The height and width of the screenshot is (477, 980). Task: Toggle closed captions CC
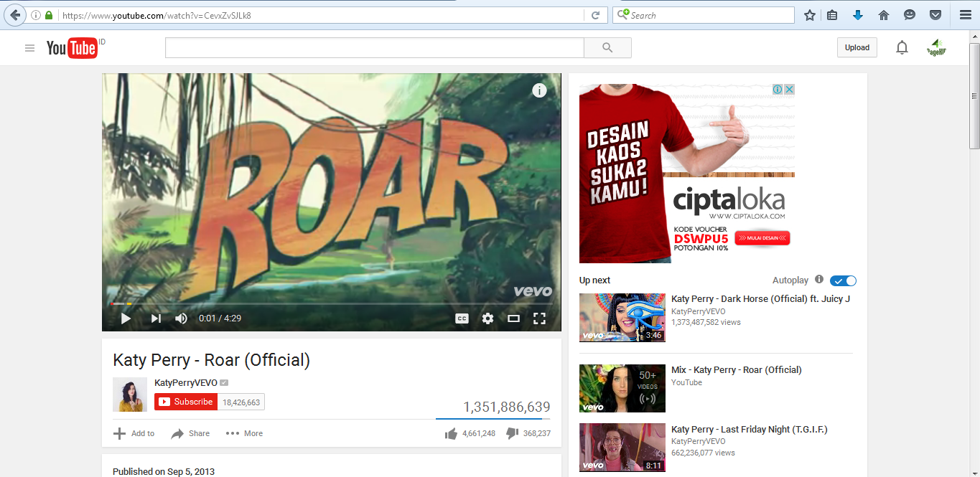[462, 318]
